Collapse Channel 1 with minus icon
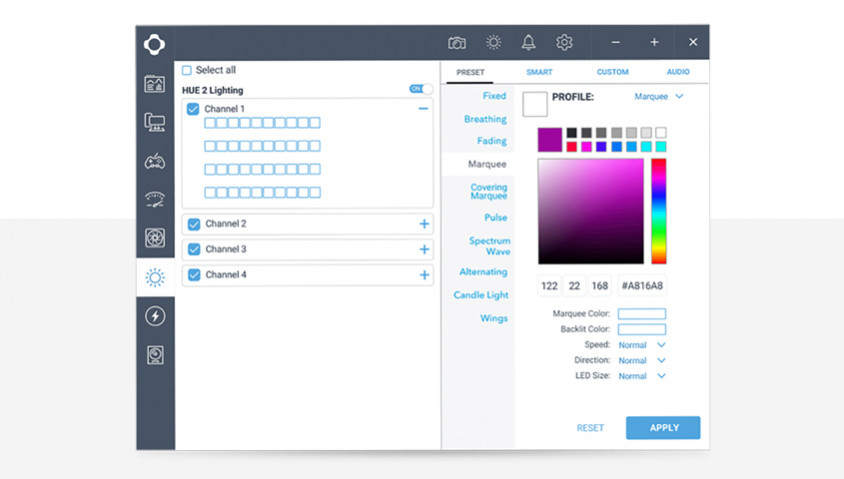This screenshot has width=844, height=479. 423,109
